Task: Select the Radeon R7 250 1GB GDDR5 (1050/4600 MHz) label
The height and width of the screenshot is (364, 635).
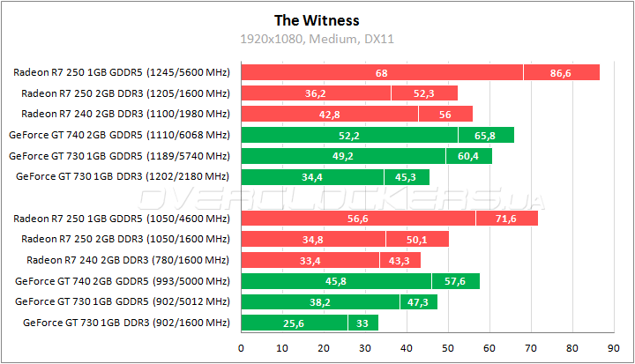Action: tap(122, 218)
